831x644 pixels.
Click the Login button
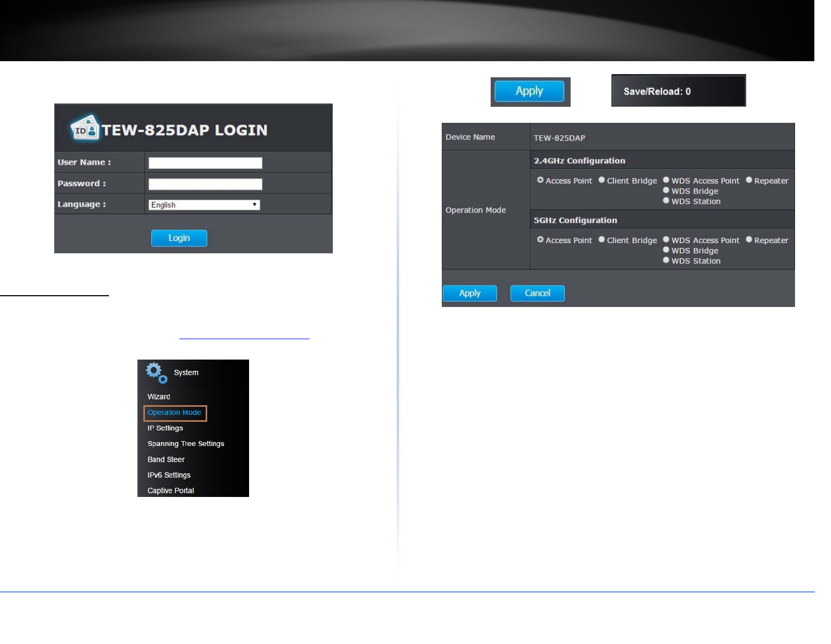pos(179,238)
